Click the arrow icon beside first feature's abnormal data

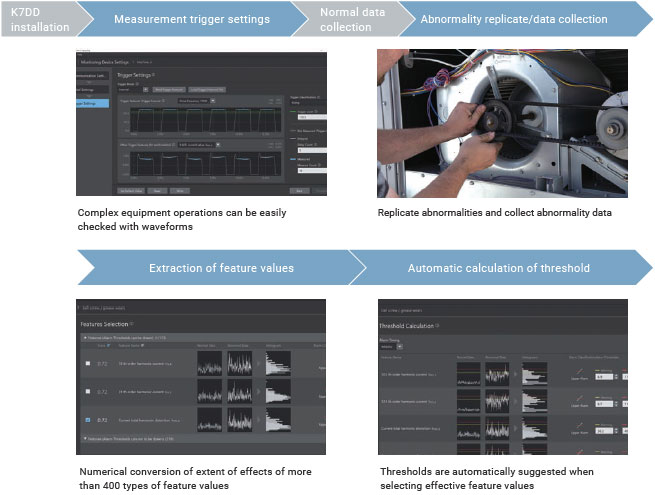260,363
